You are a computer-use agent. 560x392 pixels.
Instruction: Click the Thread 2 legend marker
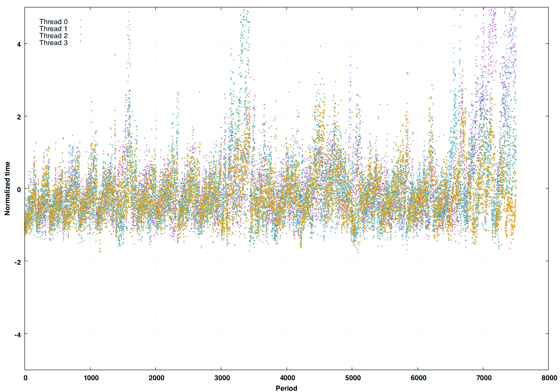pos(81,35)
